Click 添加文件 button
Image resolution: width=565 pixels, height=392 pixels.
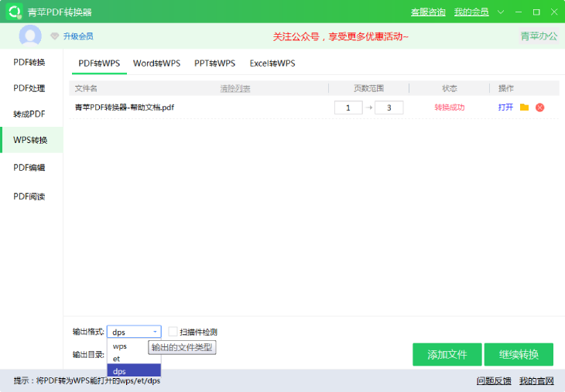[447, 355]
